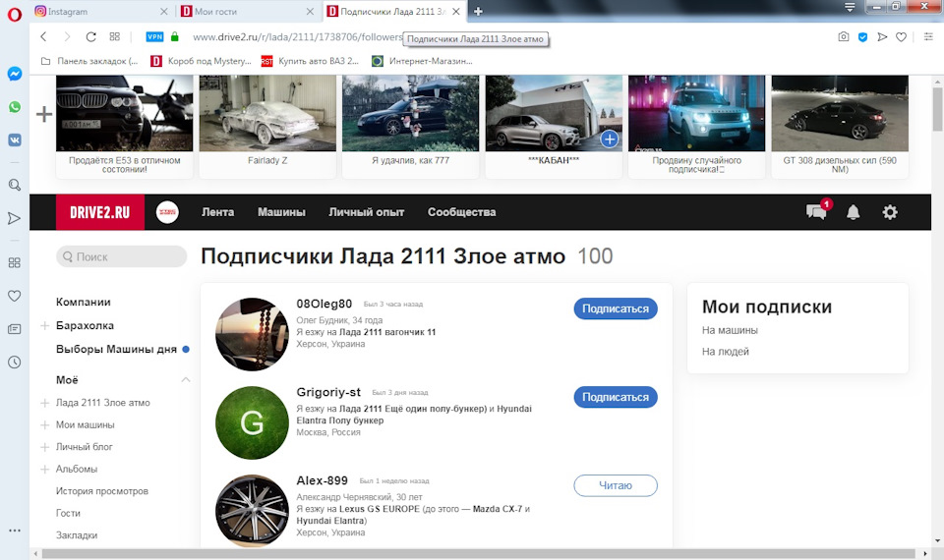Screen dimensions: 944x560
Task: Expand the Барахолка section
Action: tap(44, 326)
